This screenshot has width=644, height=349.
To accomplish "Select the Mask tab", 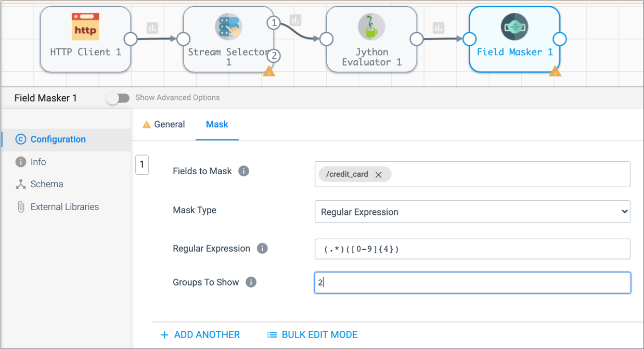I will (217, 125).
